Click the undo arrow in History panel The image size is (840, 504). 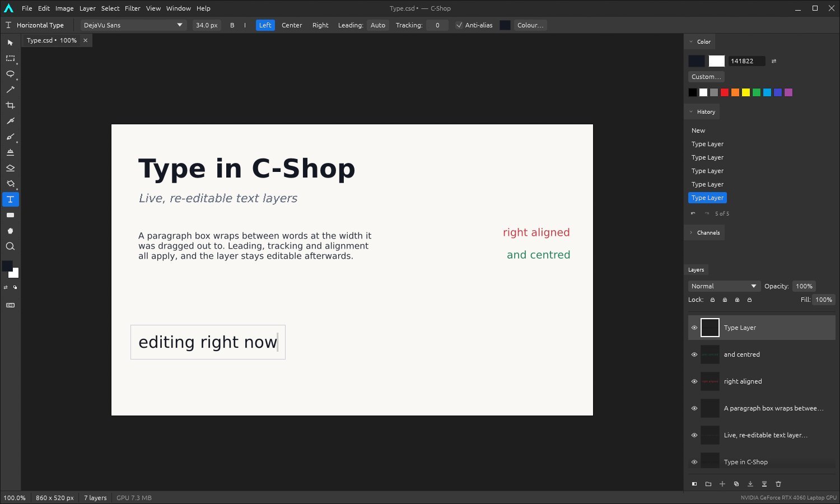pos(693,213)
